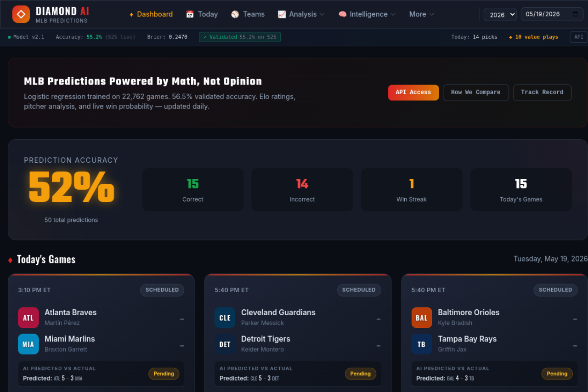Click the MIA team badge
The width and height of the screenshot is (588, 392).
click(28, 344)
